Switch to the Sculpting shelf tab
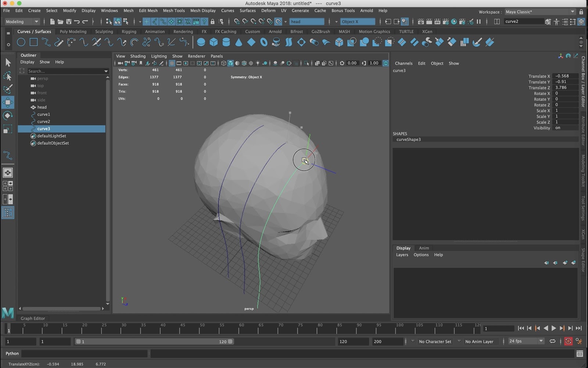588x368 pixels. (x=104, y=32)
